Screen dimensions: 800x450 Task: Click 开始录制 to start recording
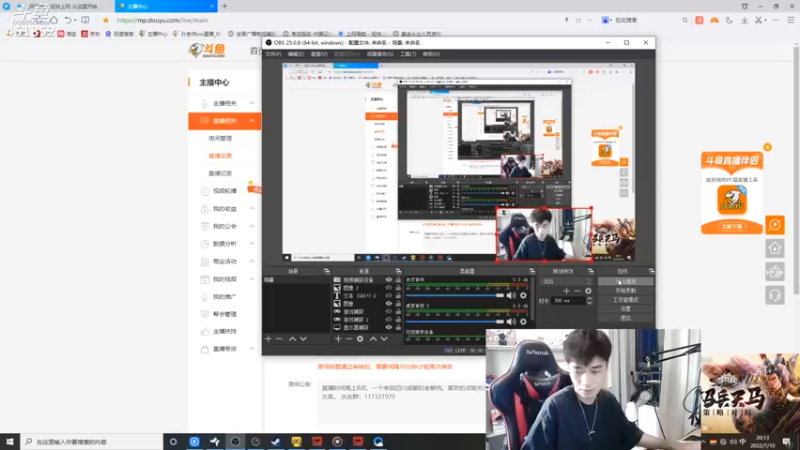pos(626,291)
